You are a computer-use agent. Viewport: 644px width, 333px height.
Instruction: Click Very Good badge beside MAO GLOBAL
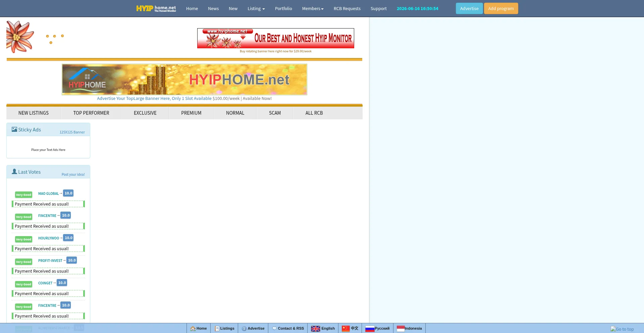(x=23, y=195)
